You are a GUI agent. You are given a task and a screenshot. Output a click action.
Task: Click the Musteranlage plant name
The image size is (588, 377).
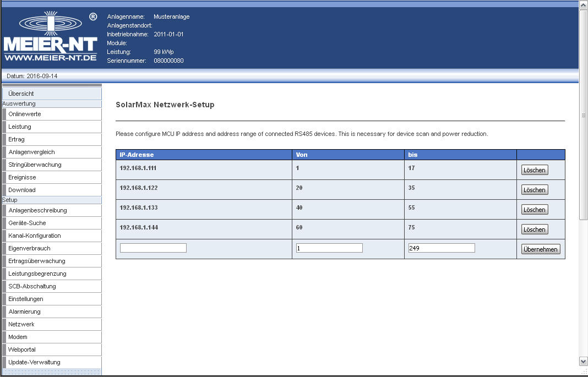click(171, 17)
